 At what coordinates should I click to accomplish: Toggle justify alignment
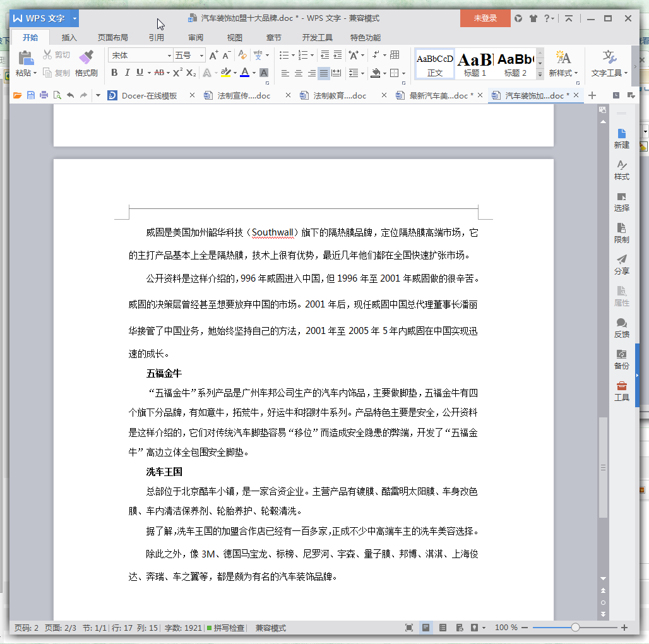[x=324, y=73]
